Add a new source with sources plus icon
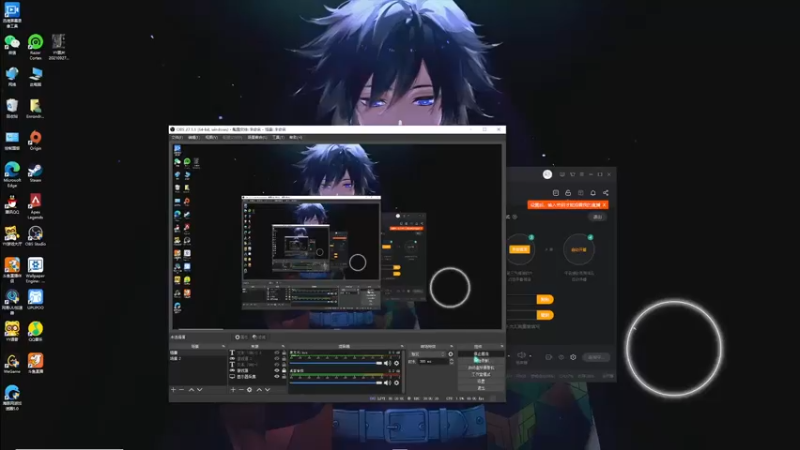Viewport: 800px width, 450px height. tap(233, 390)
